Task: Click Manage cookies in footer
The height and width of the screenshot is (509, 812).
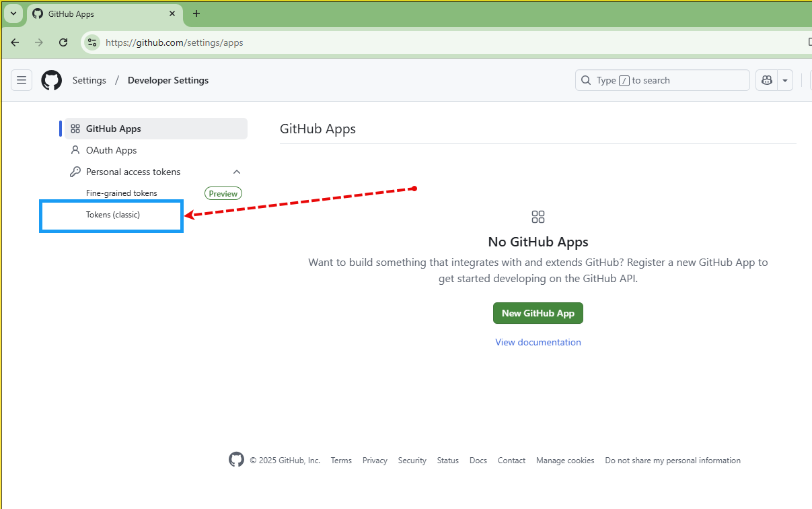Action: click(x=565, y=461)
